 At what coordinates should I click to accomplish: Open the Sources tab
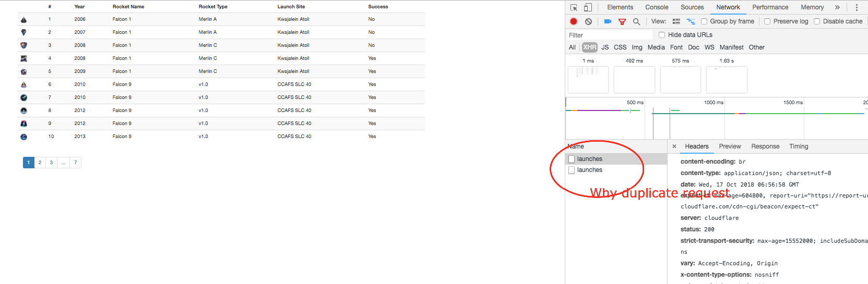pyautogui.click(x=692, y=7)
